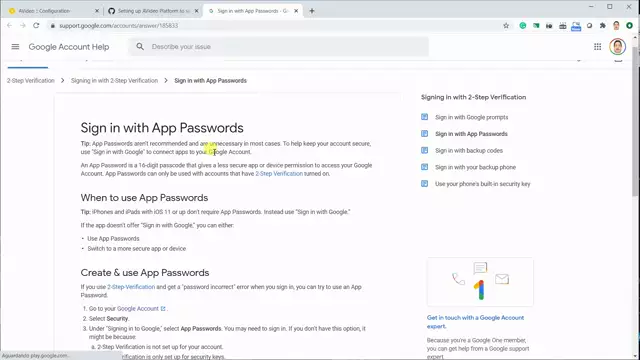Open Chrome profile avatar in toolbar

(x=616, y=25)
